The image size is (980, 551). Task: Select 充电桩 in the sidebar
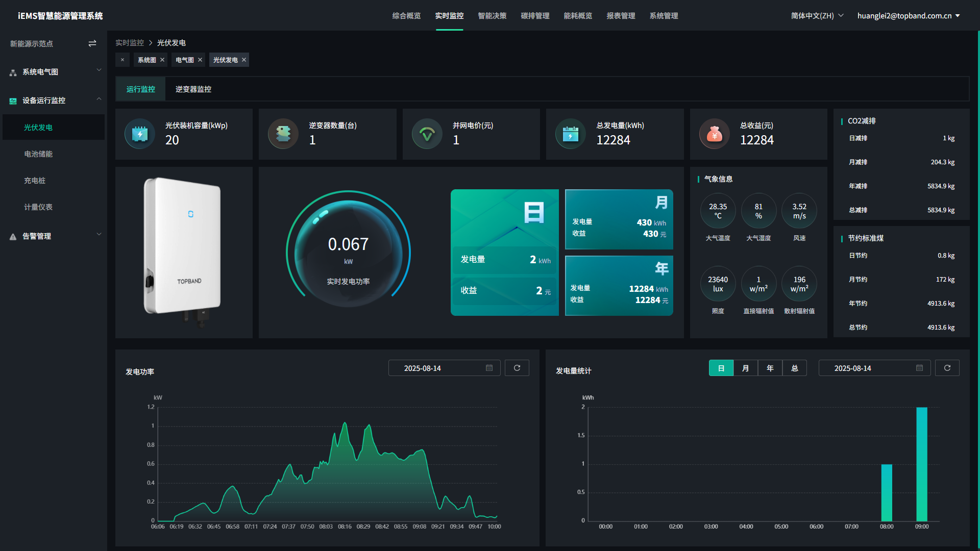point(54,180)
